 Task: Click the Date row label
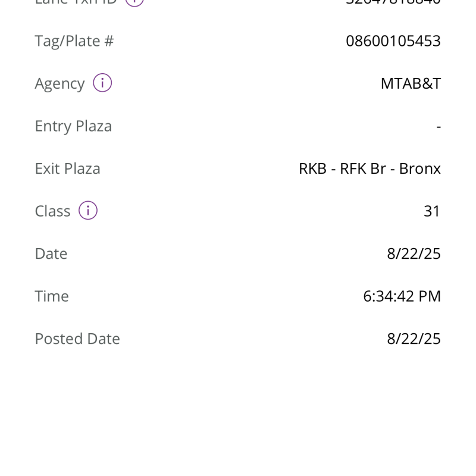click(51, 253)
